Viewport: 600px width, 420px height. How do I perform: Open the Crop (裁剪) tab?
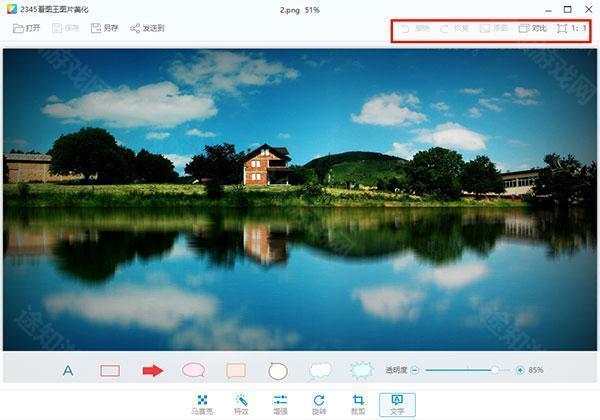pos(358,404)
